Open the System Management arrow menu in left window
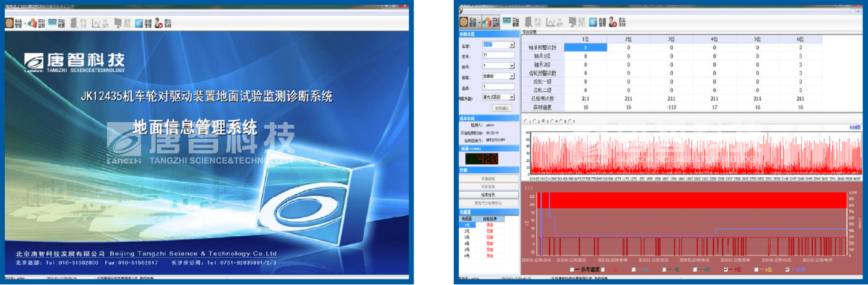Screen dimensions: 868x285 tap(25, 23)
